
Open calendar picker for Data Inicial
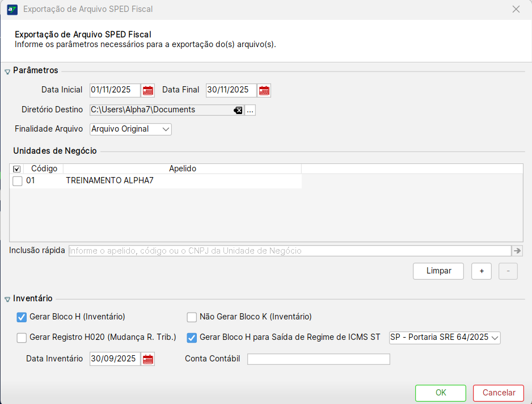coord(148,90)
